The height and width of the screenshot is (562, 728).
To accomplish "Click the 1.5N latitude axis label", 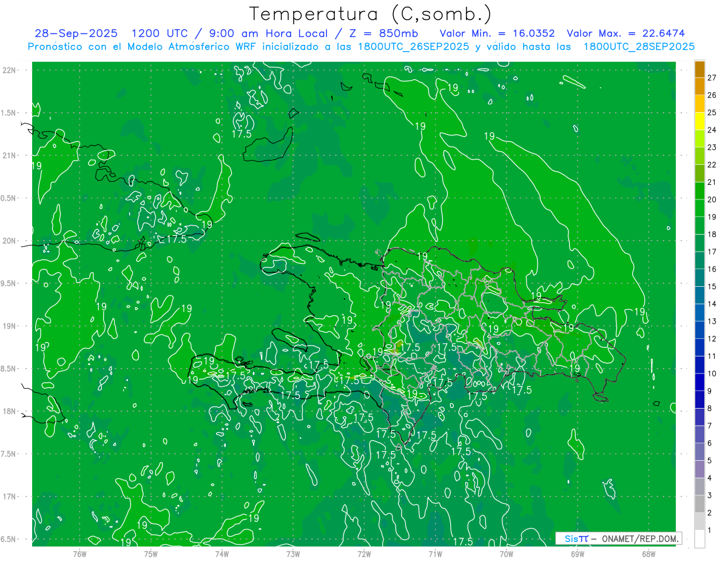I will pos(8,113).
